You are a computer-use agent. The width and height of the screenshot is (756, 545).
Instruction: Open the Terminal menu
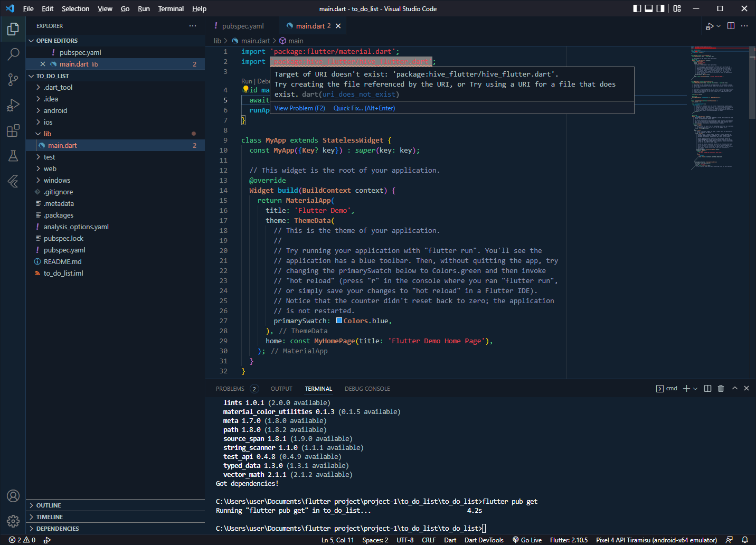point(171,8)
